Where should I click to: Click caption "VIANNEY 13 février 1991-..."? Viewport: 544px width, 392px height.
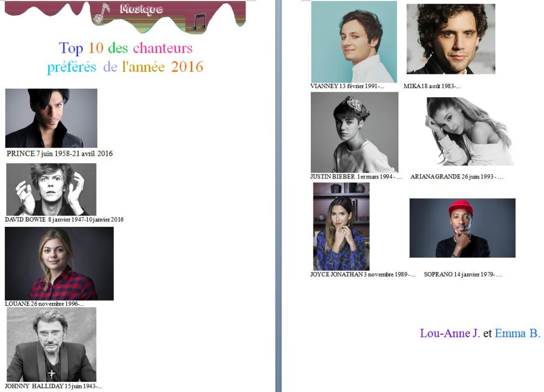[347, 86]
